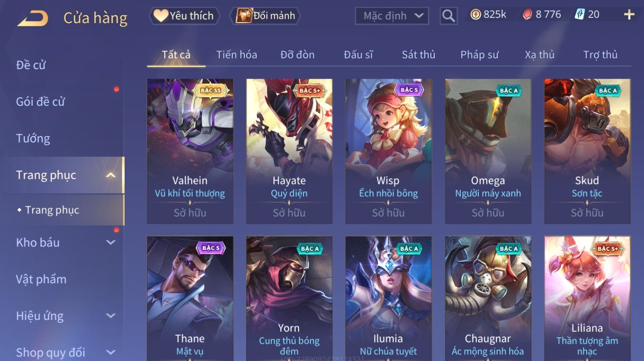Open the search magnifier icon

(x=448, y=16)
